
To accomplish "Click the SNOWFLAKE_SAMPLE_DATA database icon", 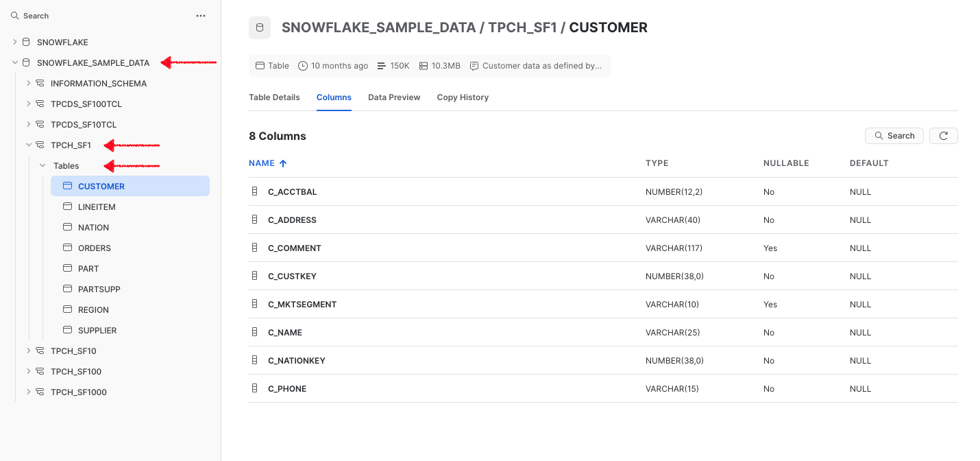I will pos(26,62).
